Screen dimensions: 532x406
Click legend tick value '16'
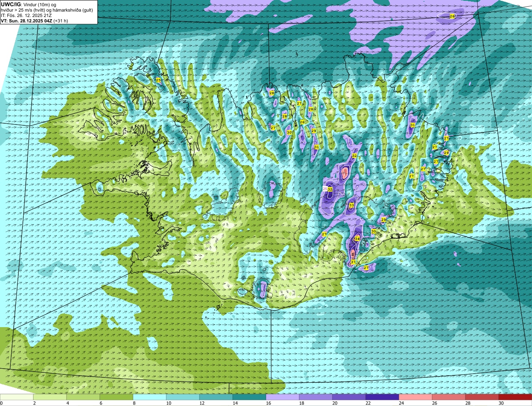[268, 403]
